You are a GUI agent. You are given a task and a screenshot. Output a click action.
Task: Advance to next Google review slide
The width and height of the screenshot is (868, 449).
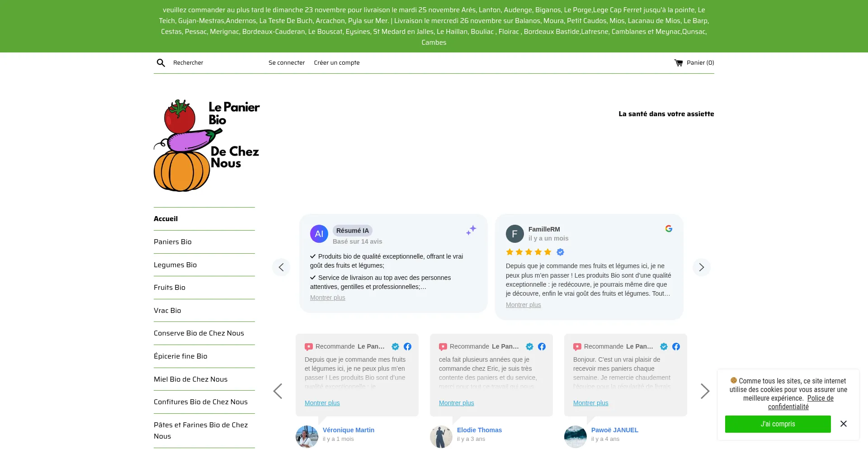coord(701,267)
